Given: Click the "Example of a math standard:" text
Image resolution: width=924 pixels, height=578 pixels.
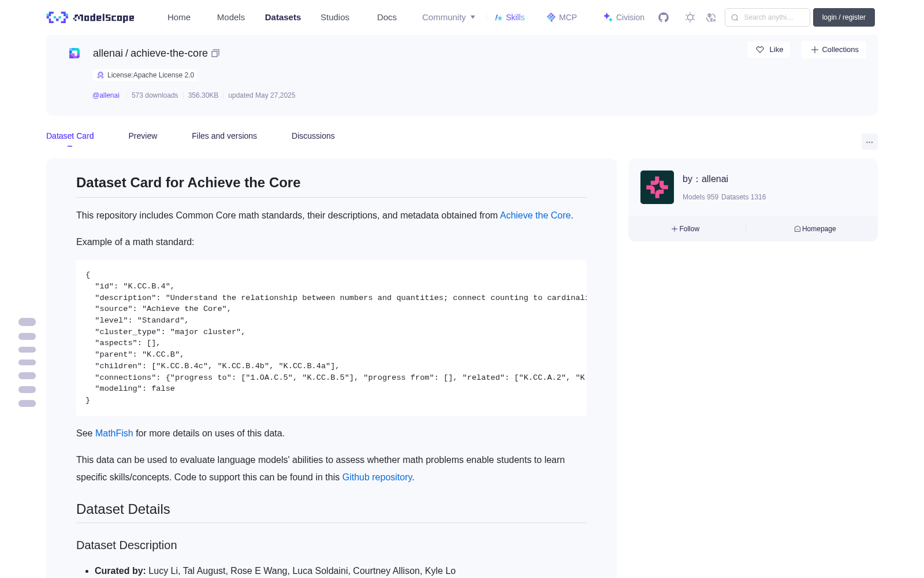Looking at the screenshot, I should 135,242.
